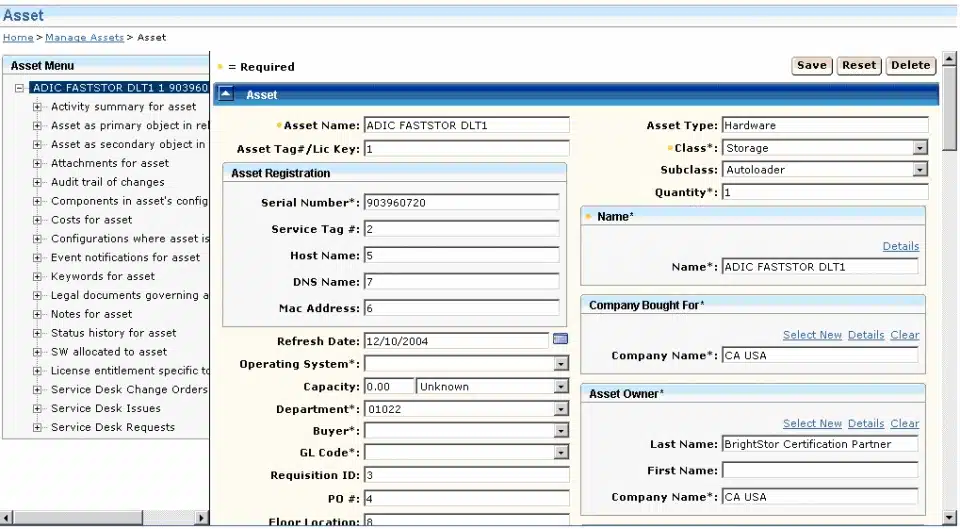Click Asset Menu horizontal scrollbar right arrow
960x529 pixels.
tap(201, 518)
